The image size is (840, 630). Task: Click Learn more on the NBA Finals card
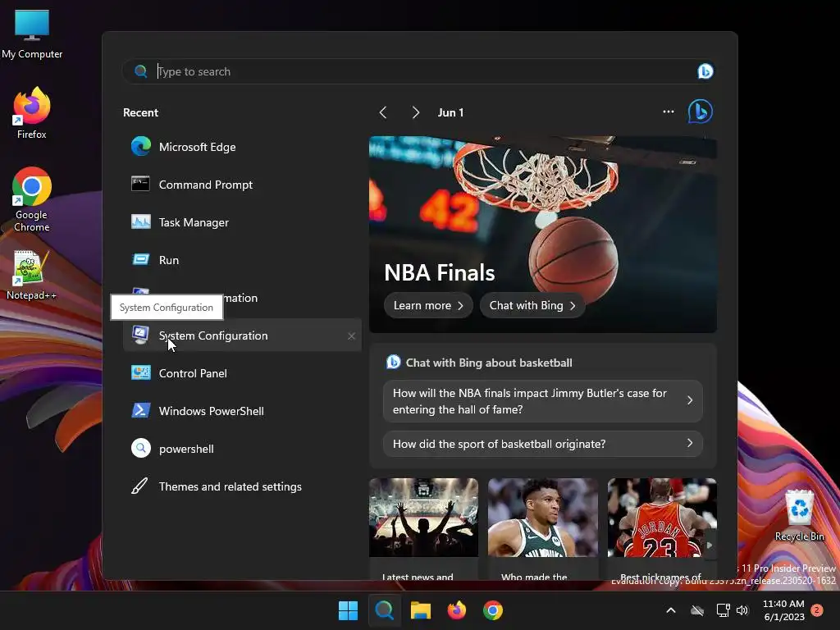(428, 305)
